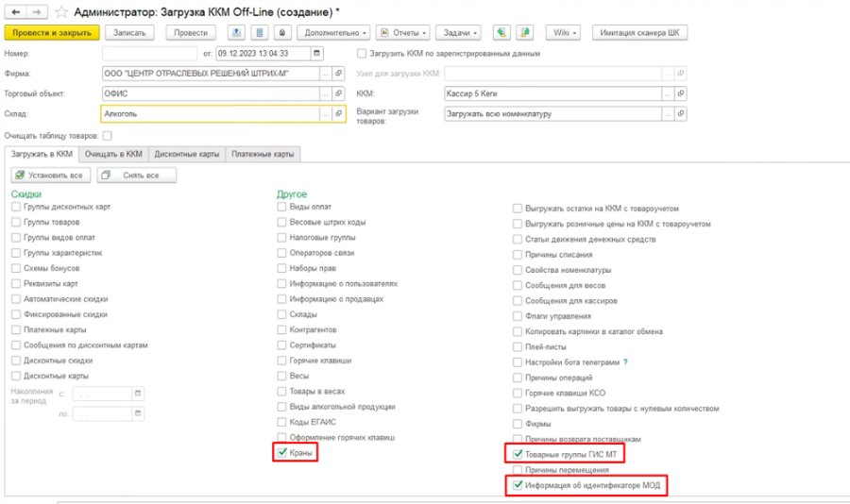Click the green icon just before Wiki
The image size is (850, 504).
click(x=525, y=32)
